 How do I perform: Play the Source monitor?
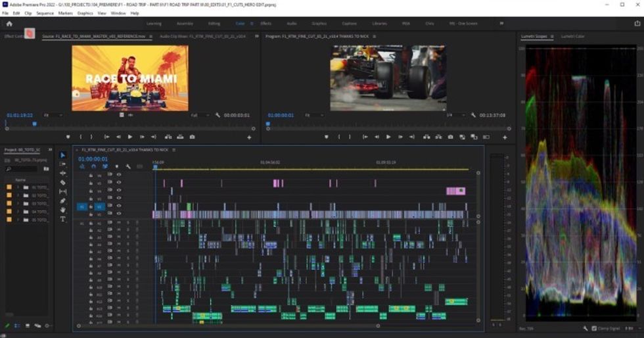coord(130,137)
